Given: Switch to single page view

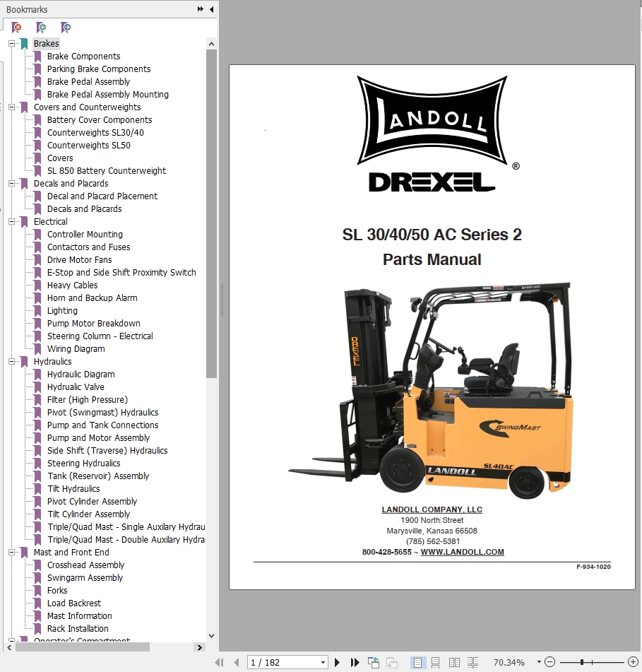Looking at the screenshot, I should point(417,663).
